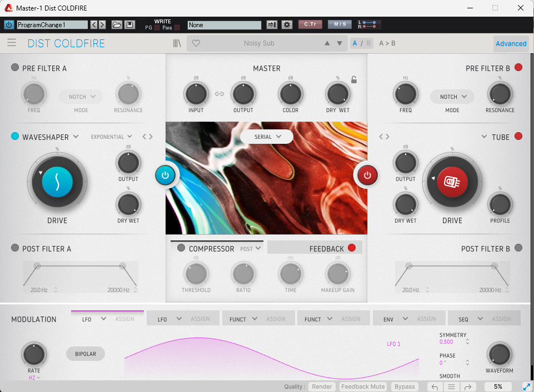
Task: Undo the last action
Action: coord(435,387)
